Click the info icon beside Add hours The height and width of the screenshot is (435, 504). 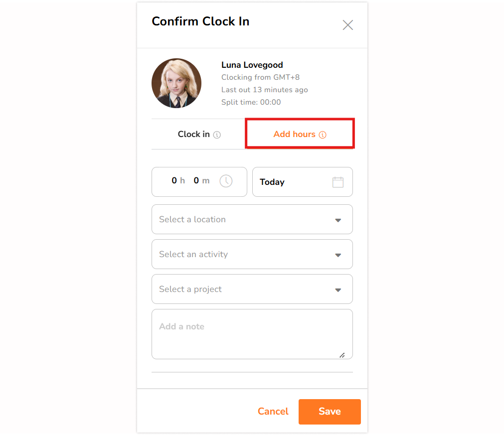point(323,135)
